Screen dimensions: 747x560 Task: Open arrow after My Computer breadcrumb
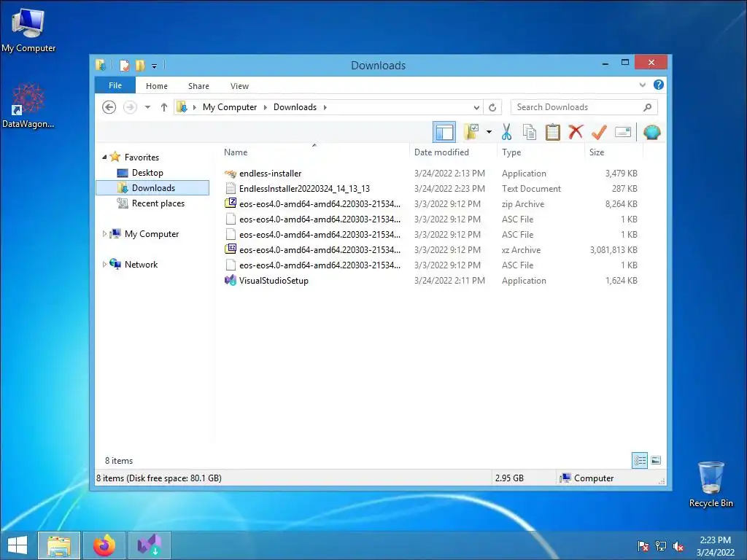[266, 107]
